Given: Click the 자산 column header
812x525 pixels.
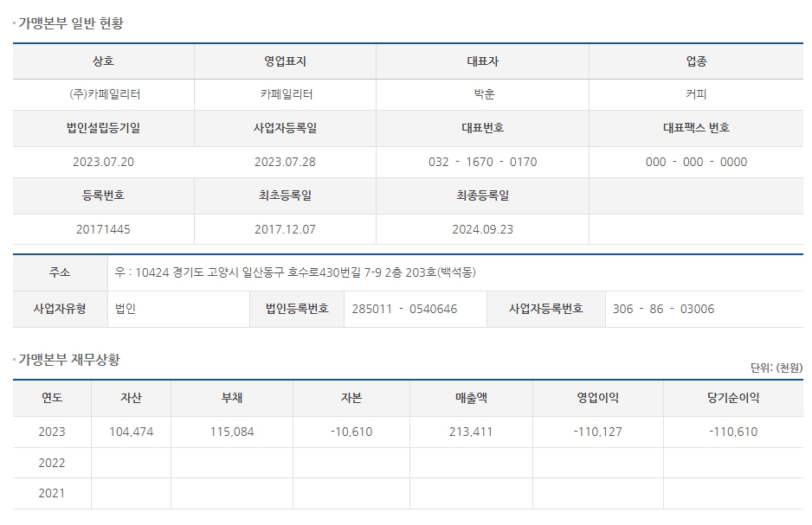Looking at the screenshot, I should 131,398.
